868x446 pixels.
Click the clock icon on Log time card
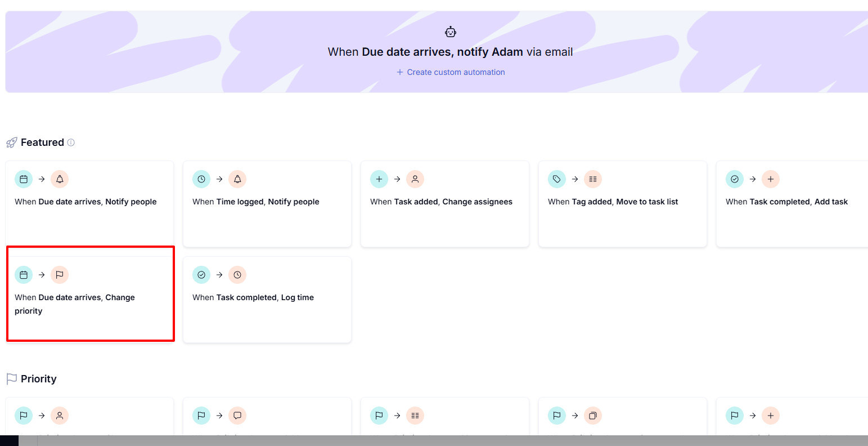pyautogui.click(x=237, y=274)
